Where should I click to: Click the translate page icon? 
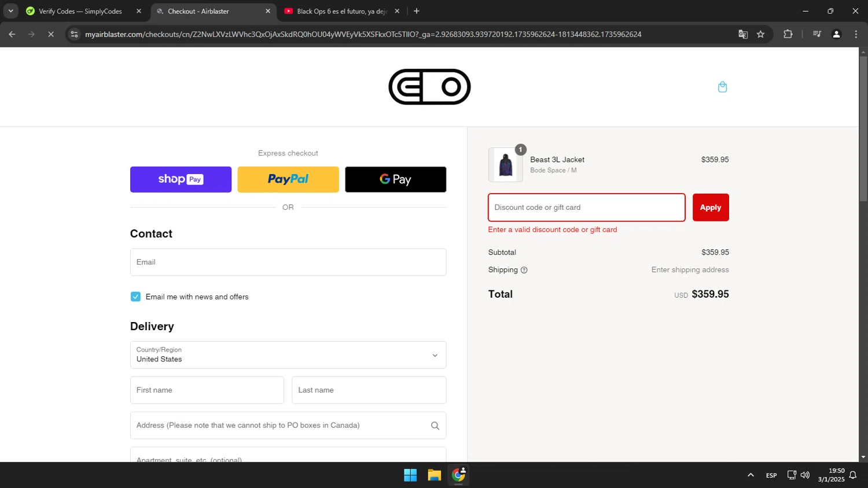743,34
